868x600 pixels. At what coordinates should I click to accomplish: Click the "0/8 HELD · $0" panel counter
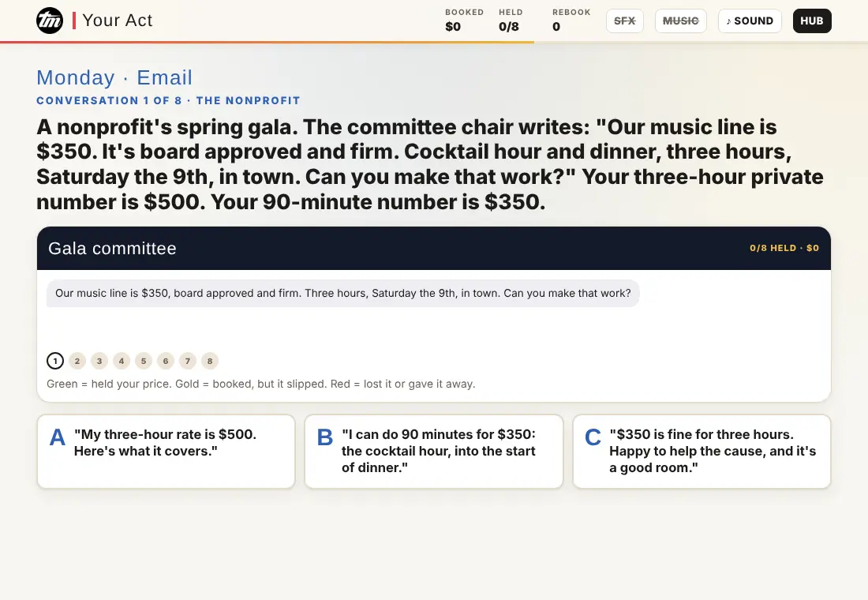click(x=784, y=248)
